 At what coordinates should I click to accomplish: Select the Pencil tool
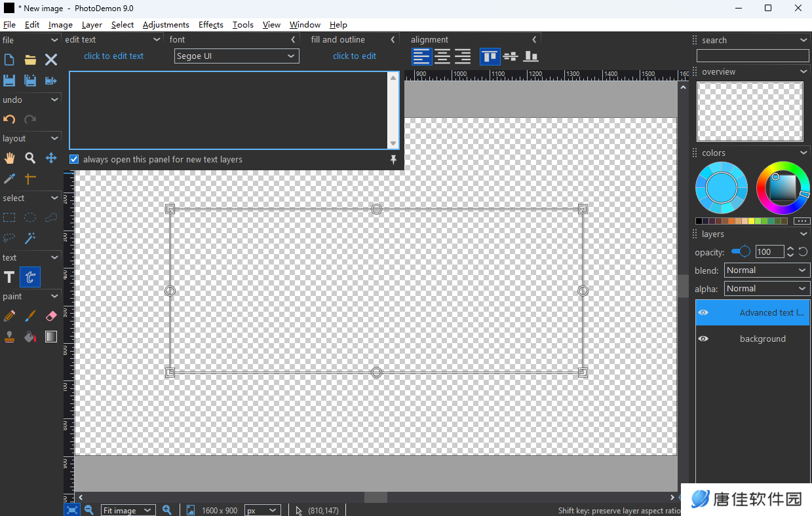click(9, 316)
